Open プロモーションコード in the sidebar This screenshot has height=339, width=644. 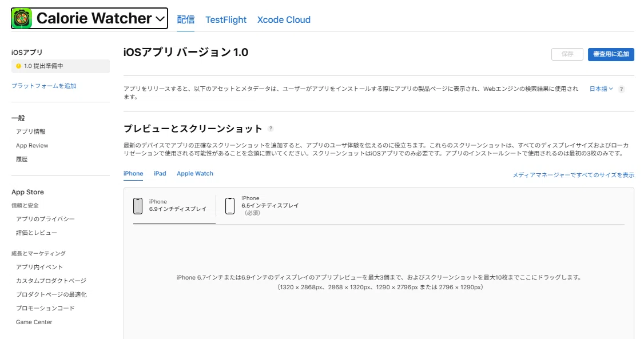[x=45, y=308]
